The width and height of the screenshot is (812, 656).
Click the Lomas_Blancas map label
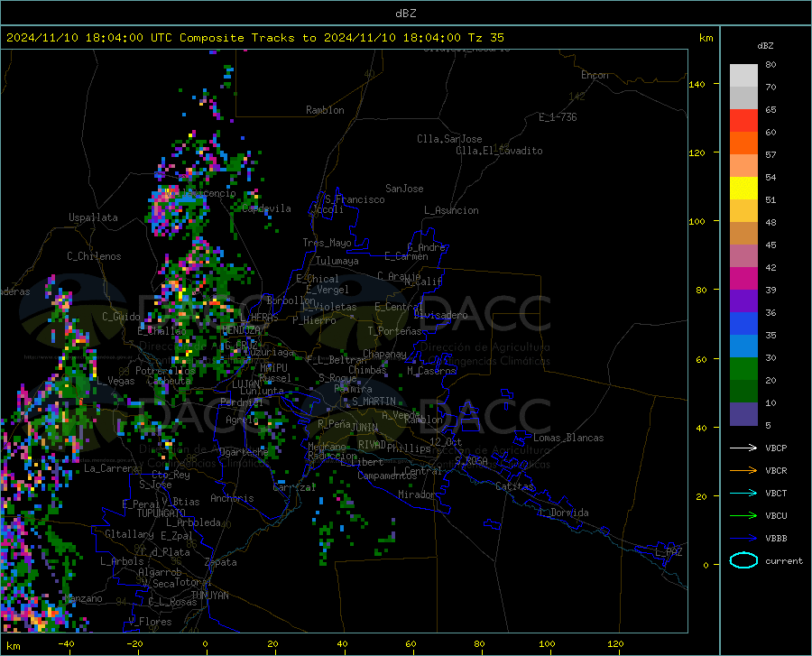tap(568, 438)
